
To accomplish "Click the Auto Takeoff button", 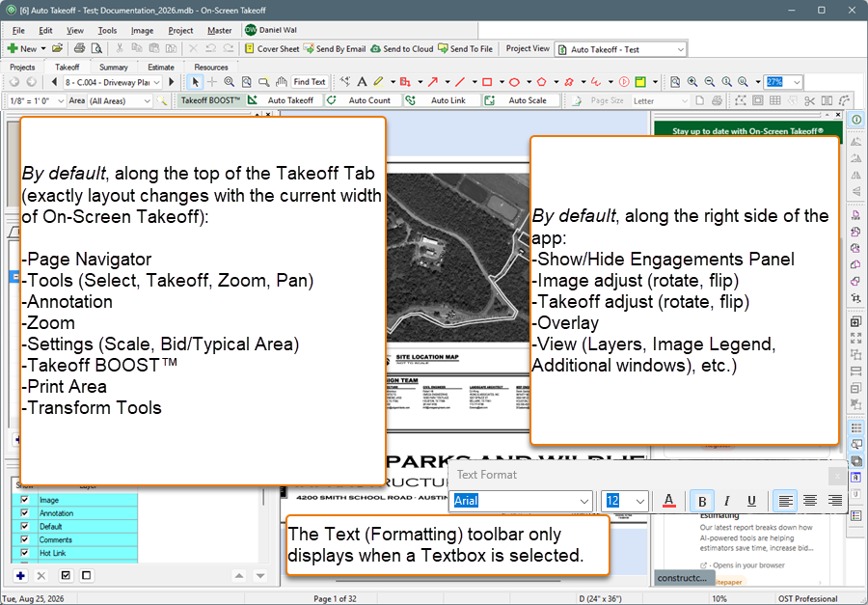I will 284,100.
